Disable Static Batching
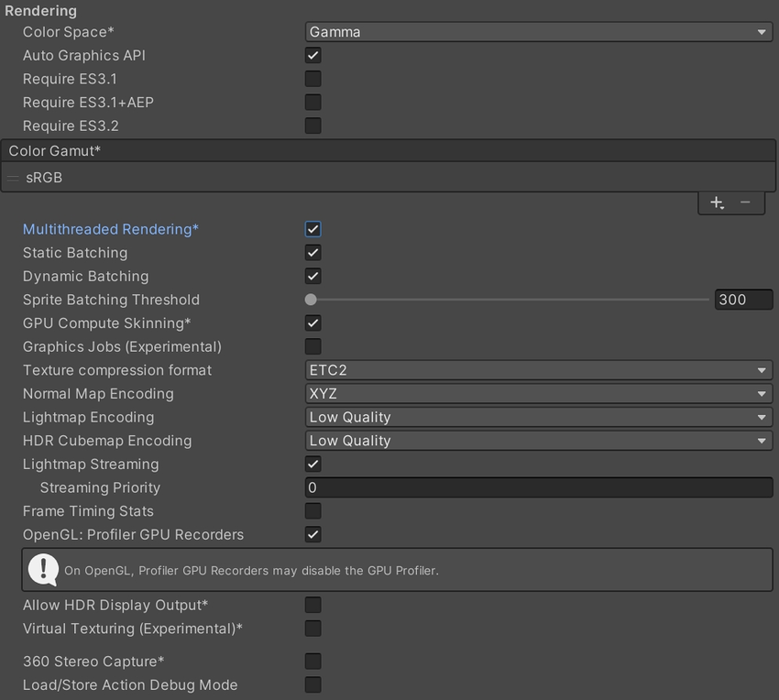779x700 pixels. pos(313,252)
